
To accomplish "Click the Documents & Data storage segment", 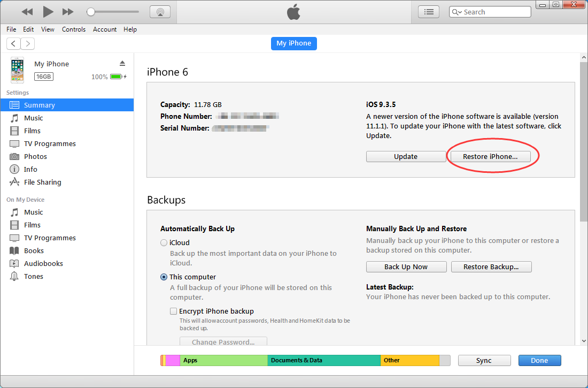I will coord(324,360).
